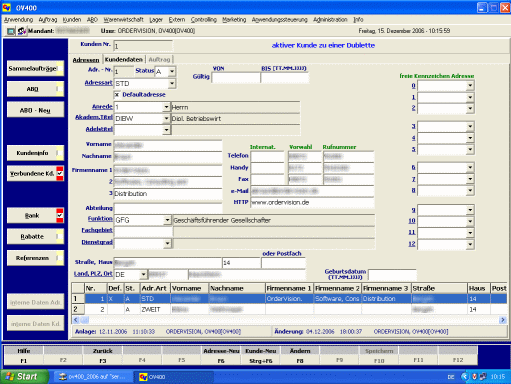
Task: Toggle the Bank red checkbox indicator
Action: point(60,215)
